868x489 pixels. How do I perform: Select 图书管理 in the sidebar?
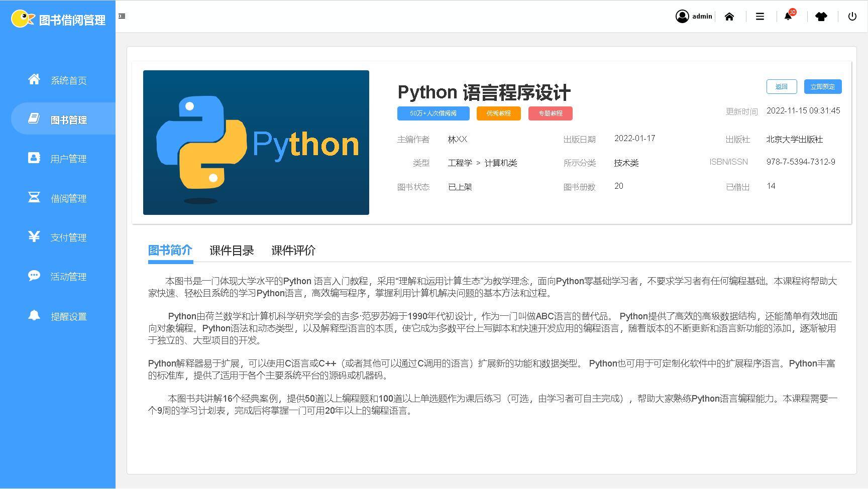[68, 119]
